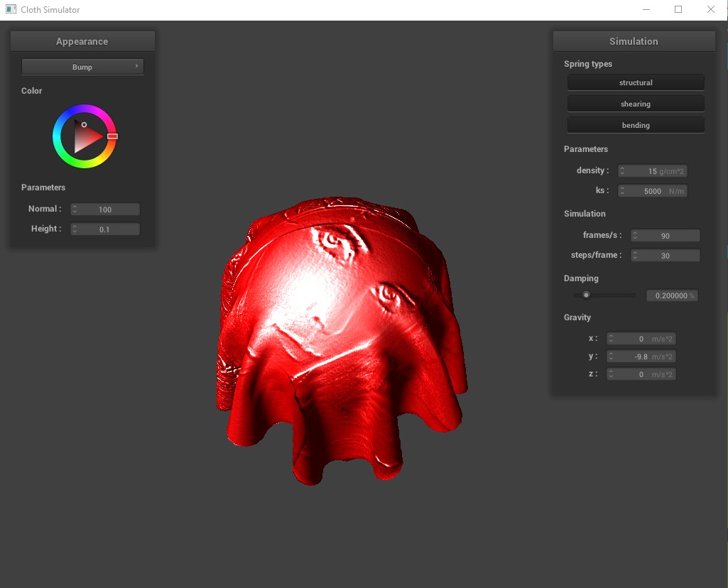Screen dimensions: 728x588
Task: Close the Cloth Simulator window
Action: tap(711, 9)
